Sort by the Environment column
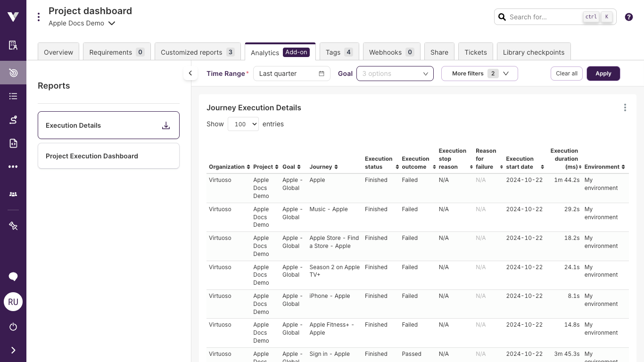The width and height of the screenshot is (644, 362). coord(604,167)
